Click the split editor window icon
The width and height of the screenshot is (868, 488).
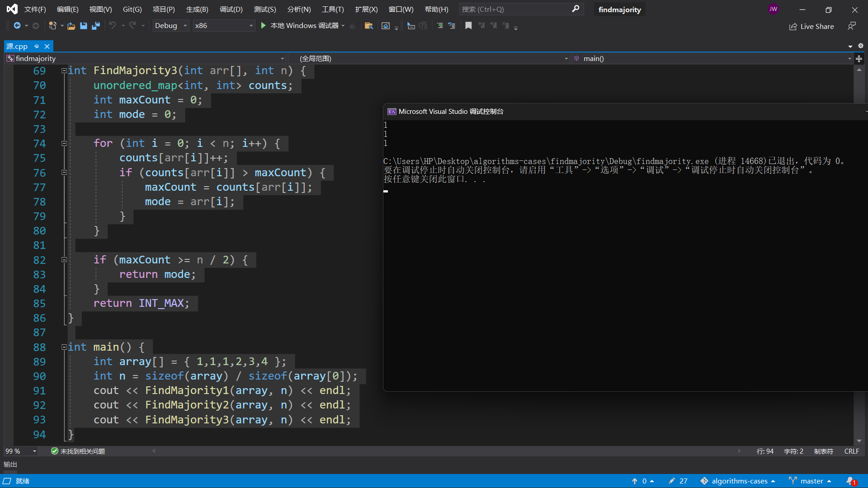859,59
